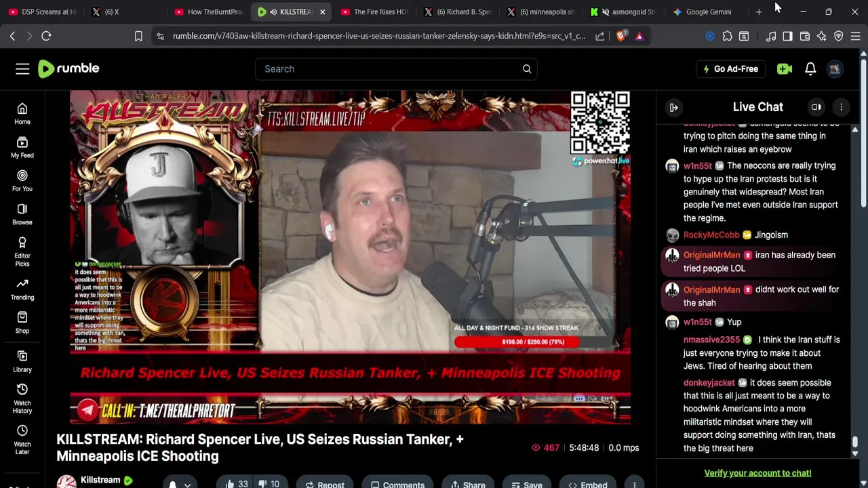Image resolution: width=868 pixels, height=488 pixels.
Task: Click the Share button
Action: [x=468, y=484]
